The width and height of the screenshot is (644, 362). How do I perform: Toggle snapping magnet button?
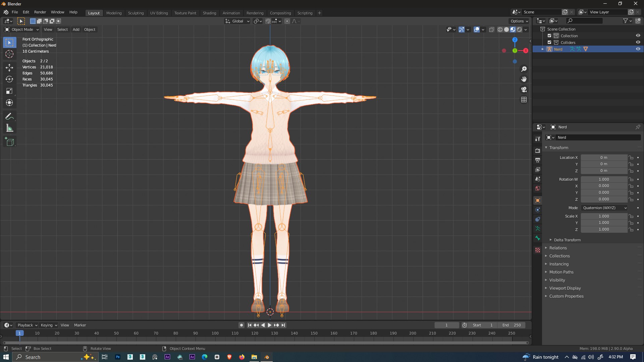click(x=268, y=21)
